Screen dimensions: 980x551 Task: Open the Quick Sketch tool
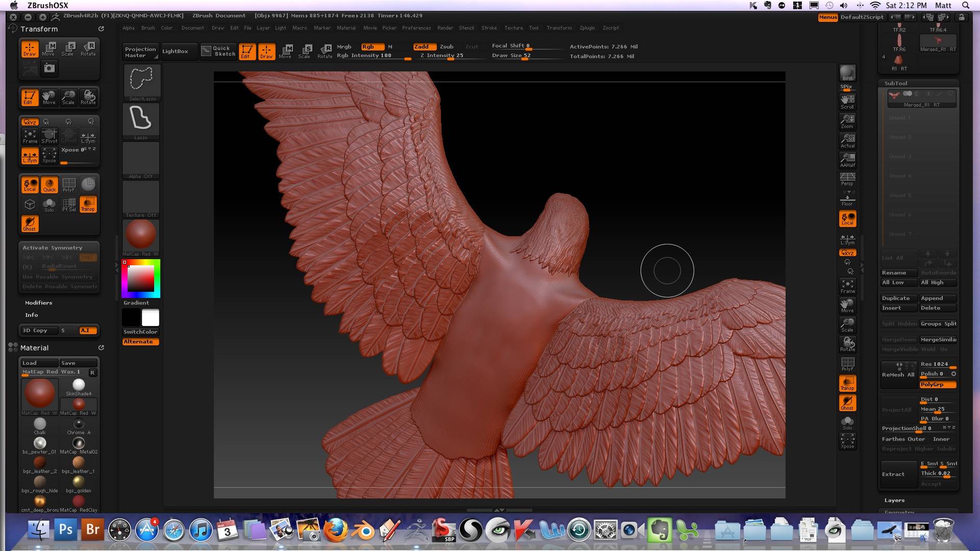(x=218, y=51)
